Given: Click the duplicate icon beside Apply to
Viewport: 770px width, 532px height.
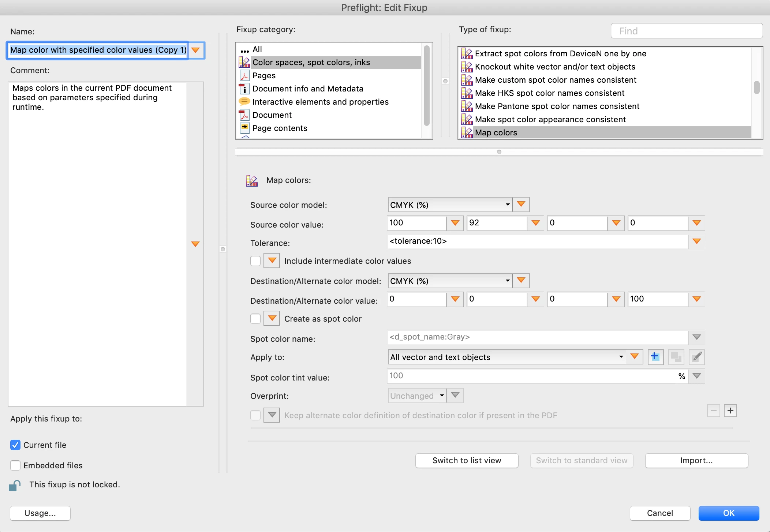Looking at the screenshot, I should point(676,357).
